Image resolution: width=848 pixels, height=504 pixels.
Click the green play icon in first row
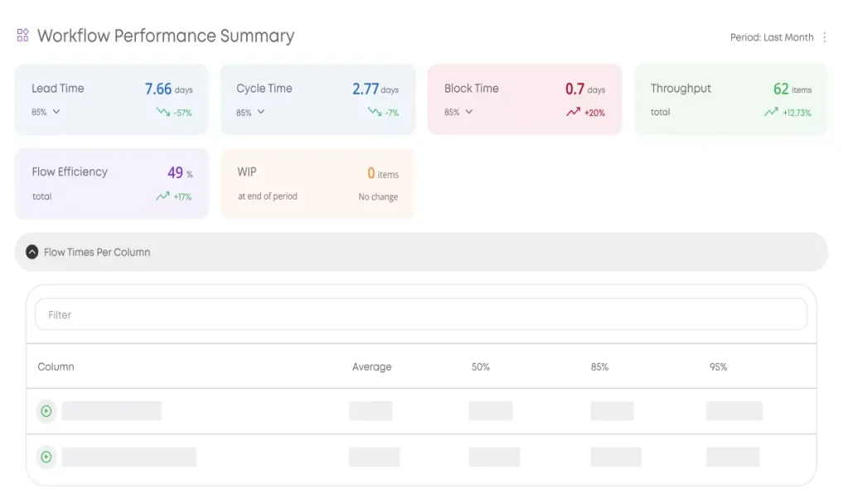click(46, 410)
